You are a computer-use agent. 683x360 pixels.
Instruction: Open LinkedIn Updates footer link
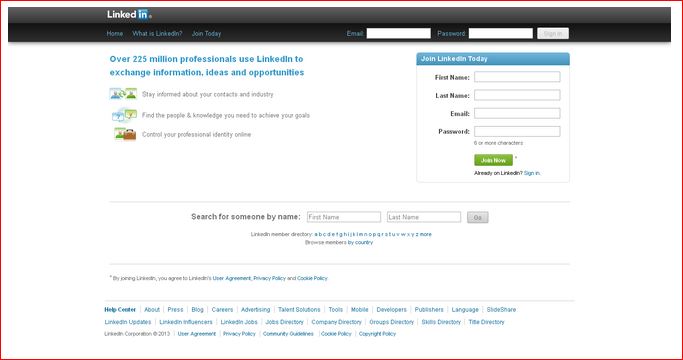[128, 322]
